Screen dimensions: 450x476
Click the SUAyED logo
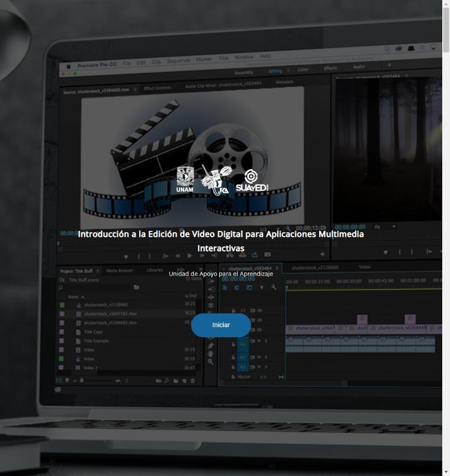252,181
